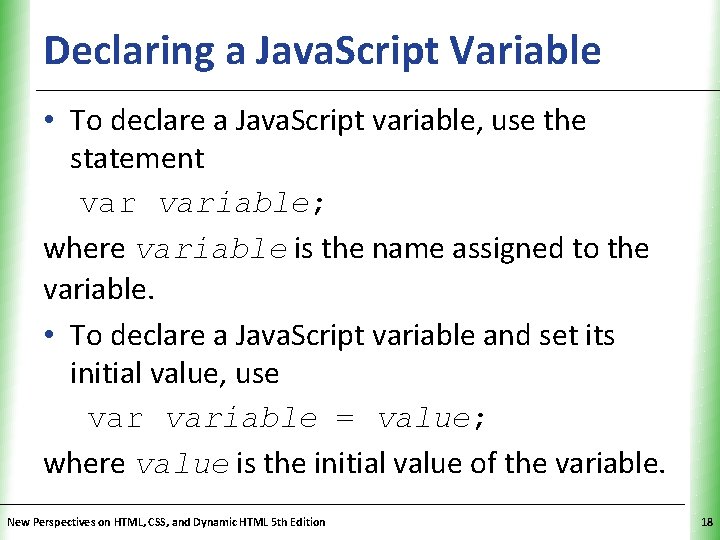Click the italic word 'variable' after 'where'
This screenshot has width=720, height=540.
coord(211,249)
